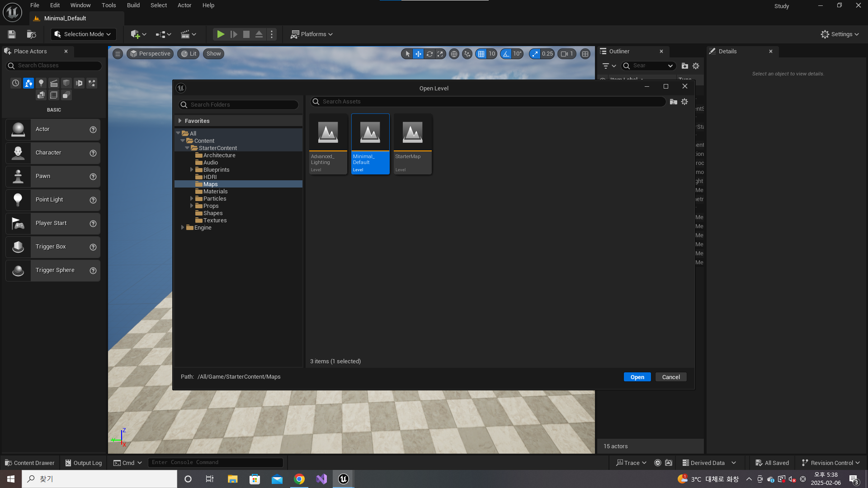Select the Advanced_Lighting level thumbnail
The width and height of the screenshot is (868, 488).
328,144
